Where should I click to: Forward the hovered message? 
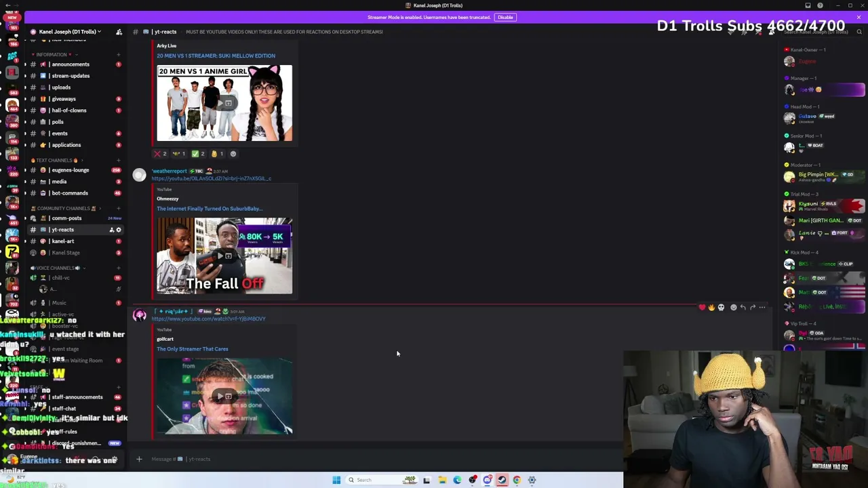tap(753, 308)
